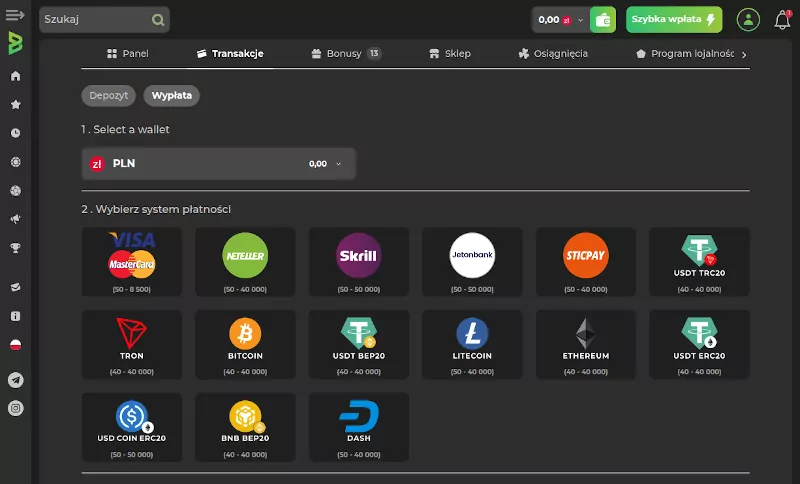Open the Osiągnięcia tab
This screenshot has height=484, width=800.
coord(553,54)
